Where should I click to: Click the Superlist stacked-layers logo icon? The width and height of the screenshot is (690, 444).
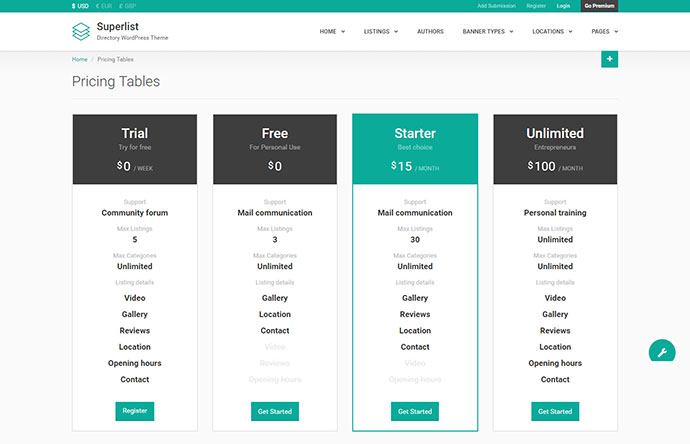click(81, 31)
